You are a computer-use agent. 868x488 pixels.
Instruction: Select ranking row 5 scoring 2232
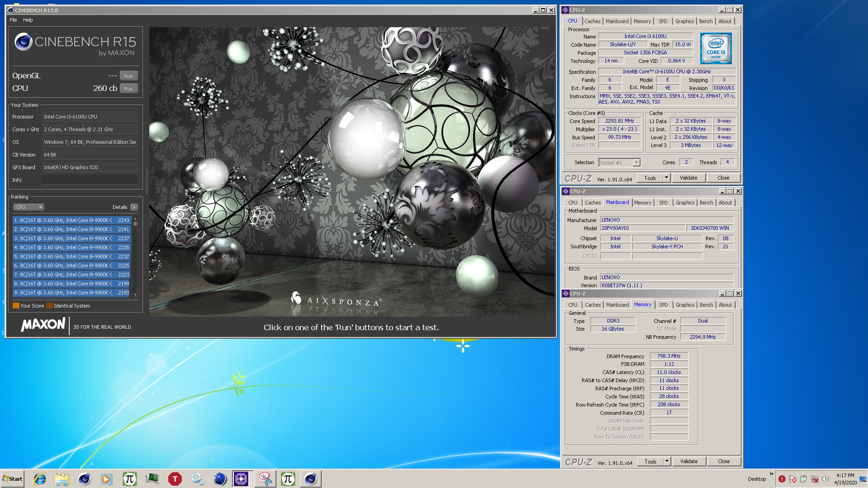(71, 256)
